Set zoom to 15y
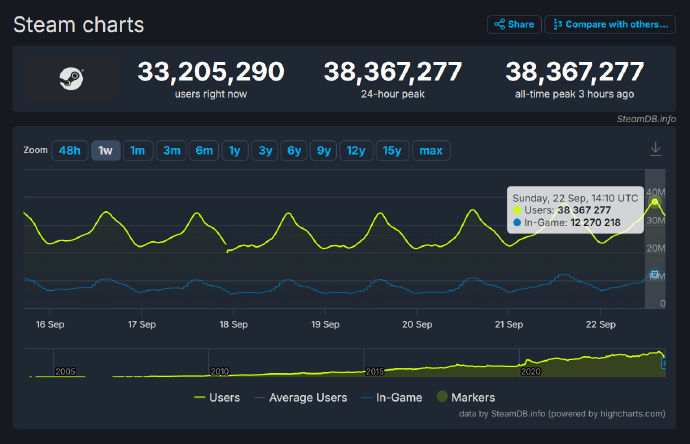The width and height of the screenshot is (690, 444). click(x=392, y=150)
